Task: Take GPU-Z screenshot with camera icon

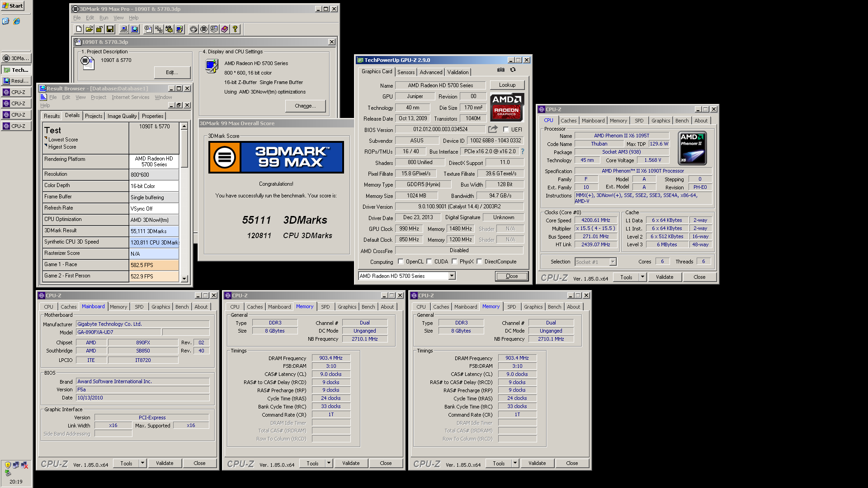Action: pyautogui.click(x=501, y=70)
